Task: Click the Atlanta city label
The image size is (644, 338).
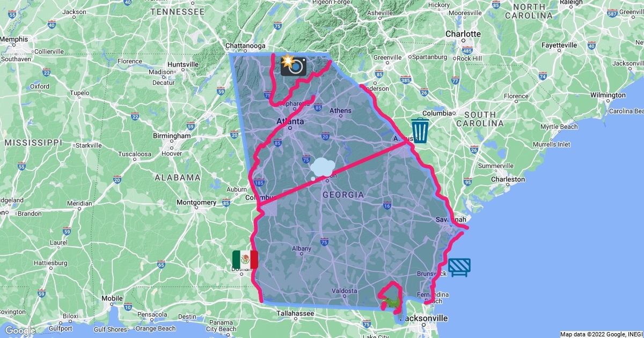Action: click(290, 122)
